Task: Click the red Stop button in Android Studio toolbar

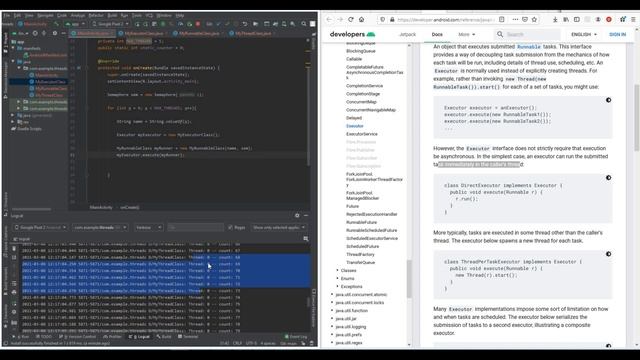Action: coord(198,24)
